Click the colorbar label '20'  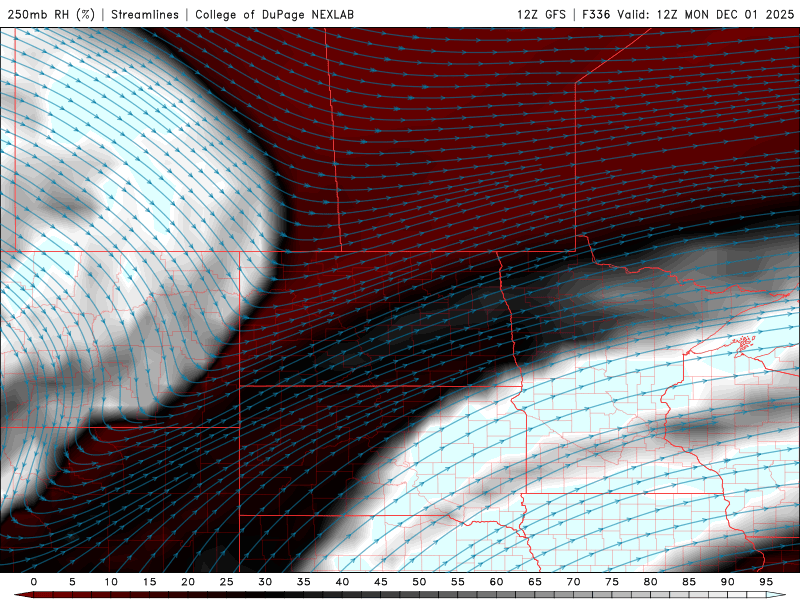coord(188,582)
